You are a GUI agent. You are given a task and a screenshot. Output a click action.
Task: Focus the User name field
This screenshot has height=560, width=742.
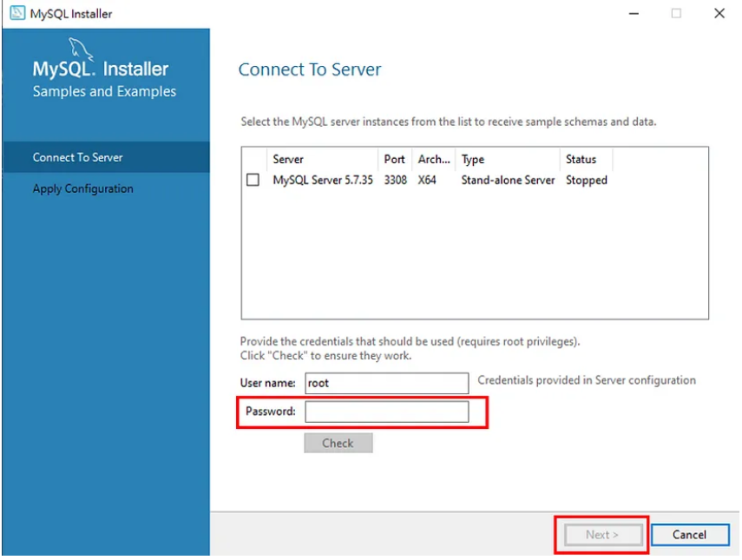(x=386, y=383)
